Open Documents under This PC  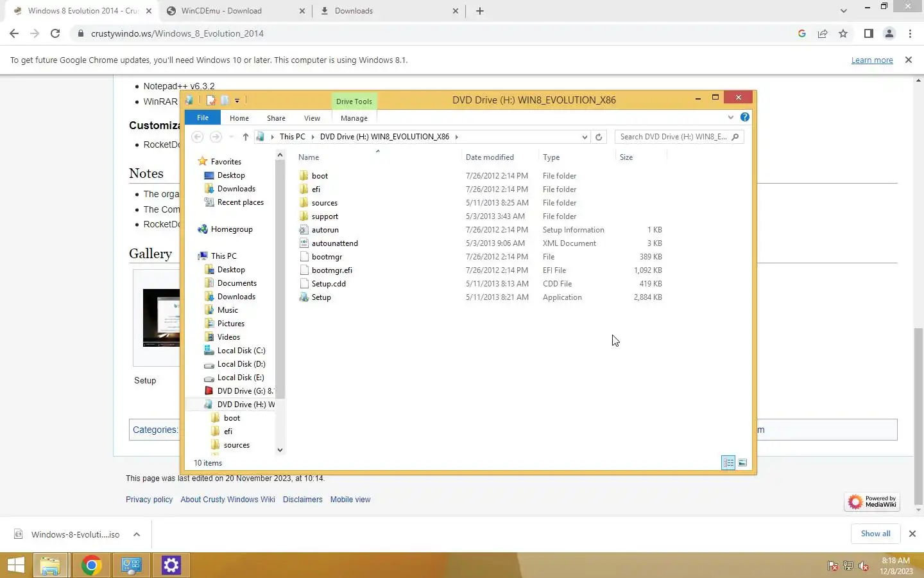coord(237,283)
